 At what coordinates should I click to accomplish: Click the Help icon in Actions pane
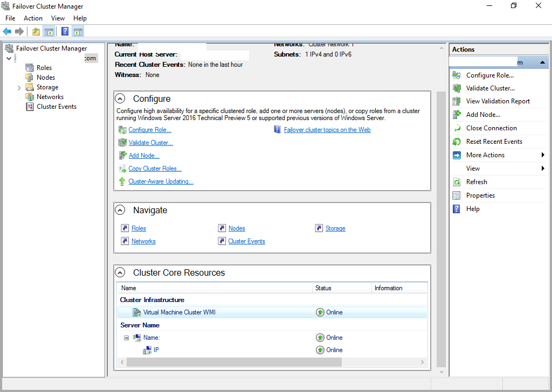click(457, 209)
